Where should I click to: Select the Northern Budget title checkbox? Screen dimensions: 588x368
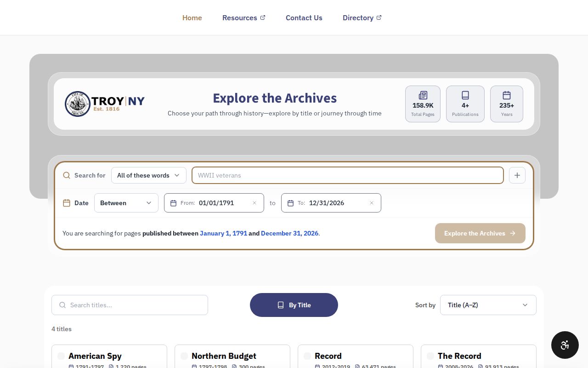pos(184,356)
